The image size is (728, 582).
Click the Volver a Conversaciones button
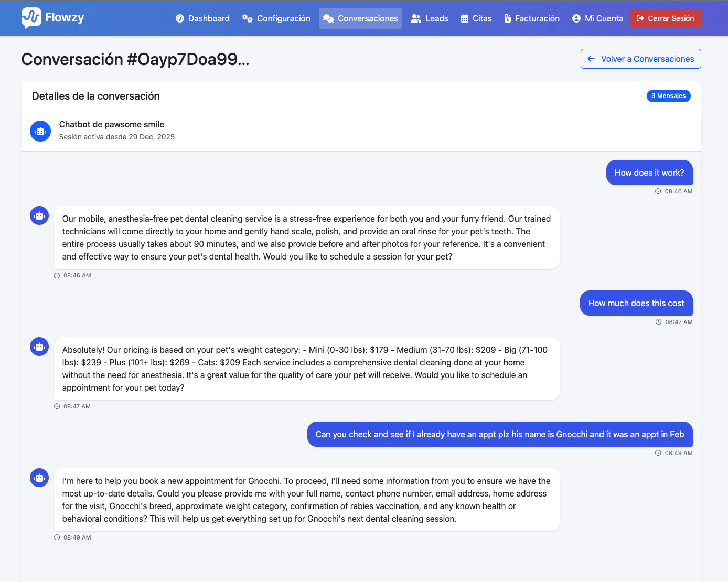pyautogui.click(x=640, y=59)
